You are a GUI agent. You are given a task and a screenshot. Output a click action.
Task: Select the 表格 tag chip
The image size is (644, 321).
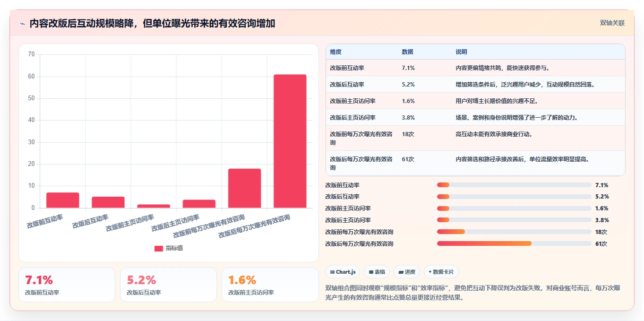point(377,272)
